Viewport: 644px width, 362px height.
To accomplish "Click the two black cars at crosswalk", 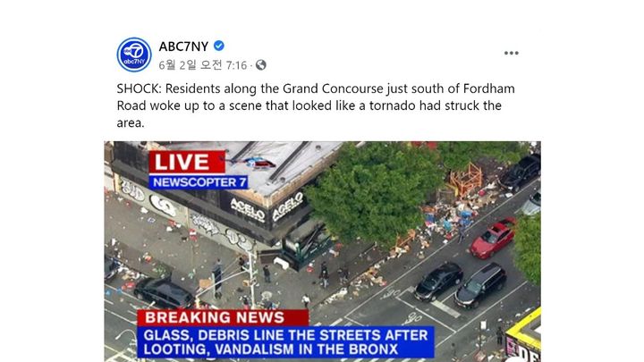I will [x=460, y=285].
